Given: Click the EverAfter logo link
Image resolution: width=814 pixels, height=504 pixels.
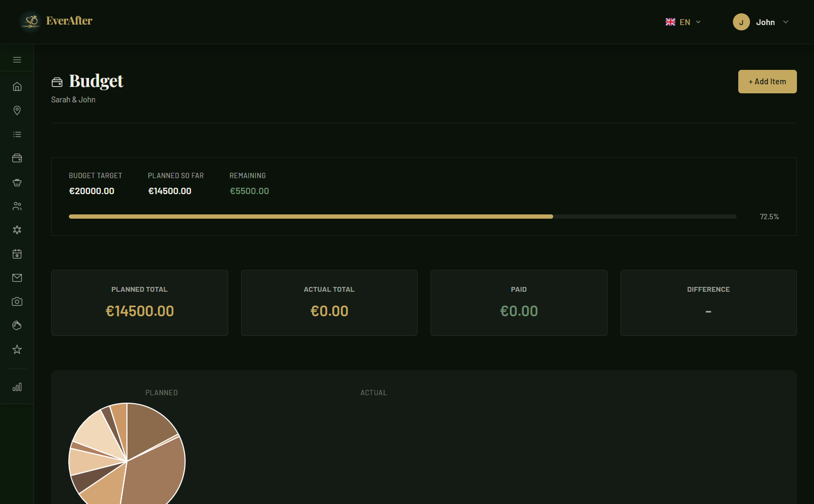Looking at the screenshot, I should click(x=57, y=21).
